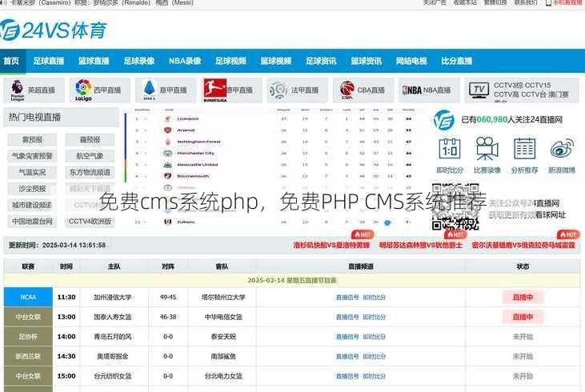Open hot match 明尼苏达森林狼VS犹他爵士
The height and width of the screenshot is (392, 585).
click(420, 246)
